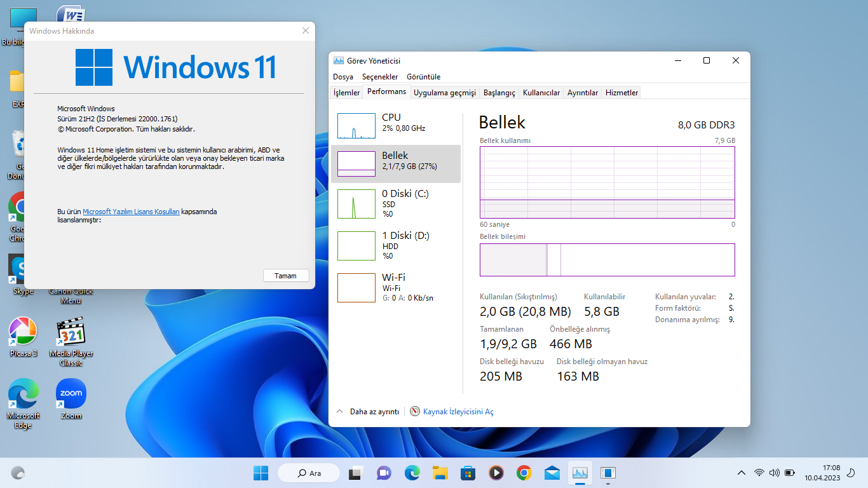Switch to the Uygulama geçmişi tab
Viewport: 868px width, 488px height.
pos(445,93)
